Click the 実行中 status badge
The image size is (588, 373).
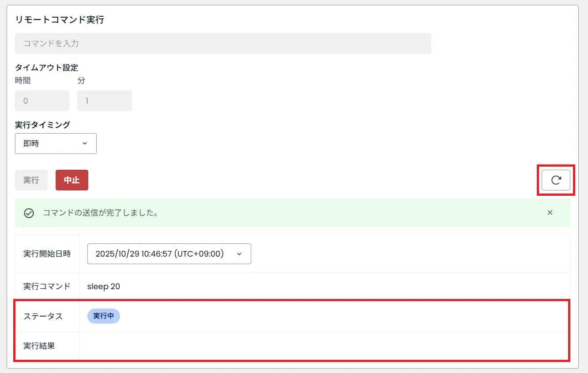(104, 316)
